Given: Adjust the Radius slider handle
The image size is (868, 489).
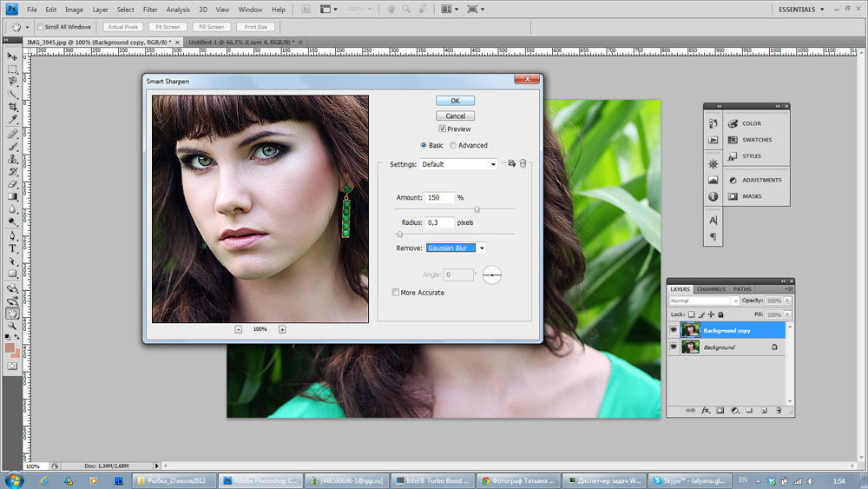Looking at the screenshot, I should 399,235.
